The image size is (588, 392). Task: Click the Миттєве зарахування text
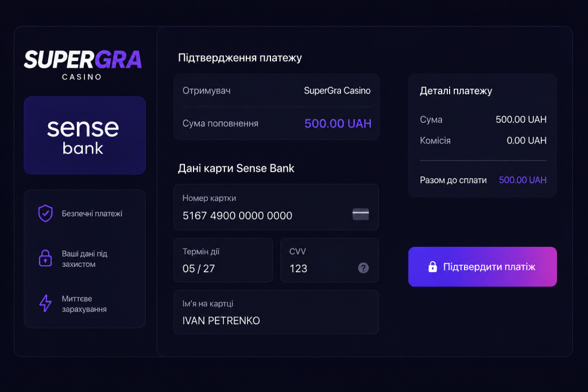tap(84, 304)
